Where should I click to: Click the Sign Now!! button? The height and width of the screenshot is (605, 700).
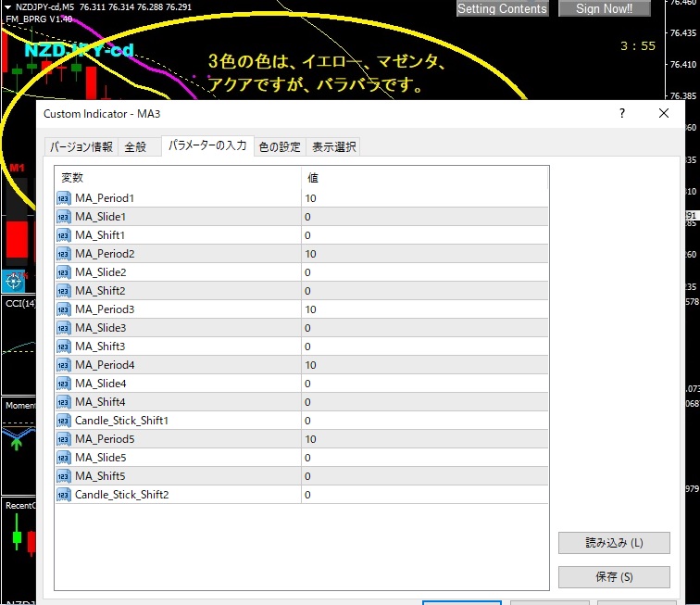click(604, 8)
